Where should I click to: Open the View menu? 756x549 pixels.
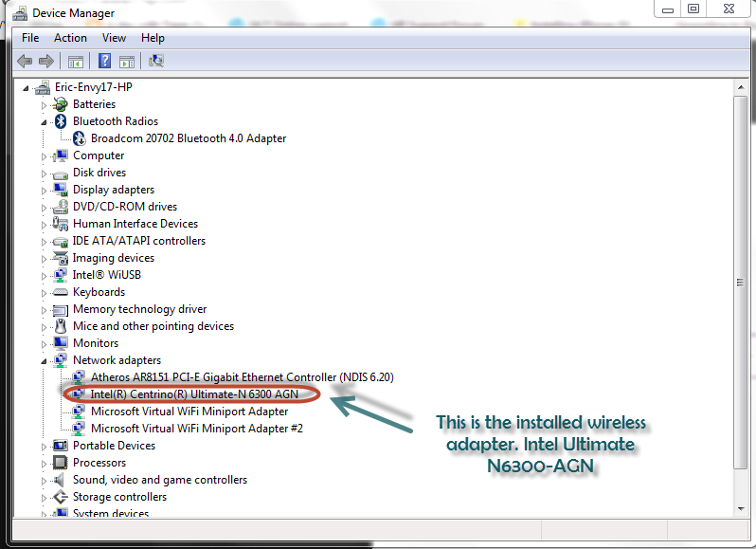point(114,38)
